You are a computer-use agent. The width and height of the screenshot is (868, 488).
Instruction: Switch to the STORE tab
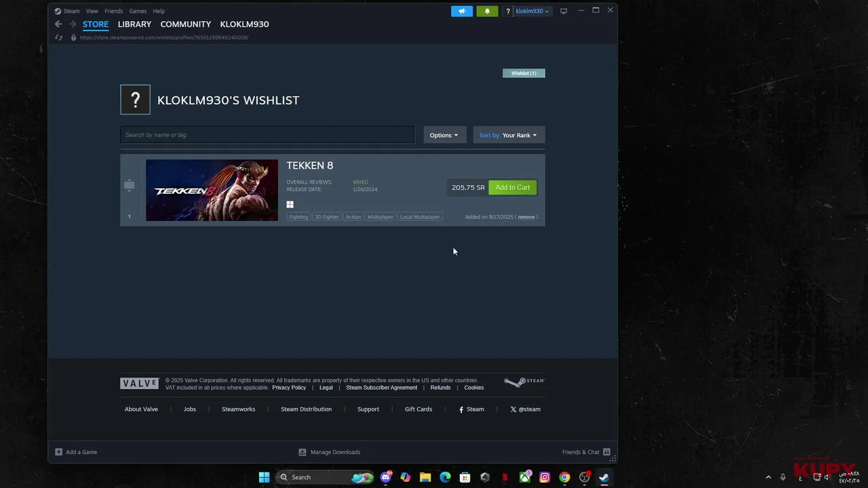(96, 24)
